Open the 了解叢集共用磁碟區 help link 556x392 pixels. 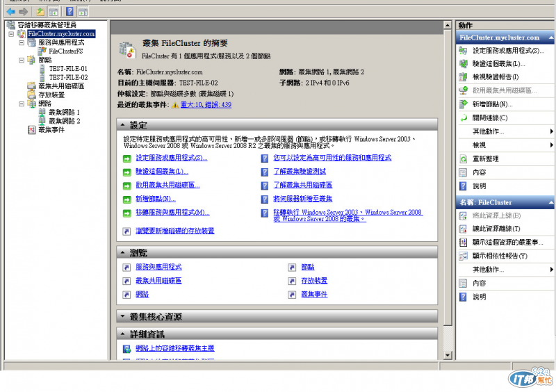pyautogui.click(x=303, y=185)
